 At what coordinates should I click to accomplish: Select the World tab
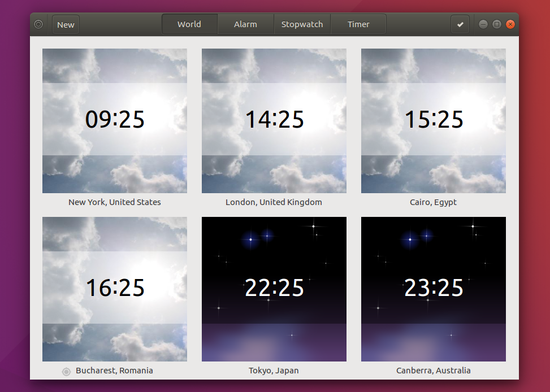[189, 24]
